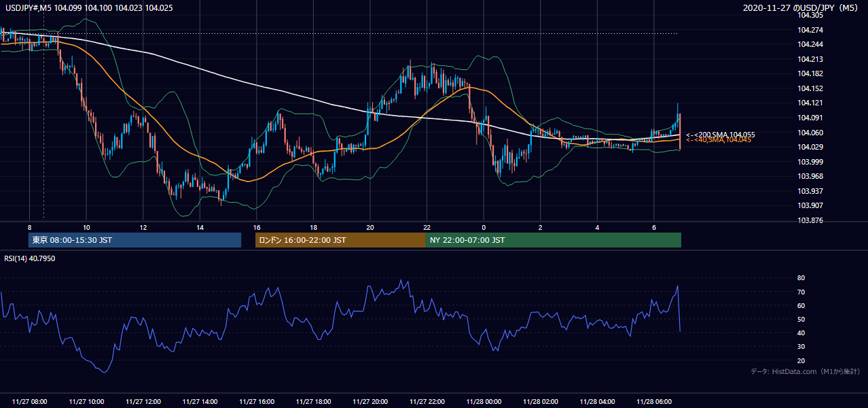Click hour tick 6 below price chart
868x408 pixels.
[654, 227]
